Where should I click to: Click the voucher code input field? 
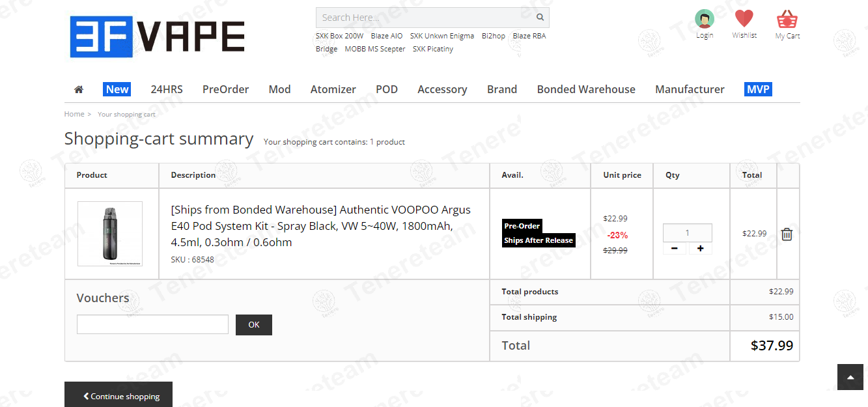click(x=152, y=324)
